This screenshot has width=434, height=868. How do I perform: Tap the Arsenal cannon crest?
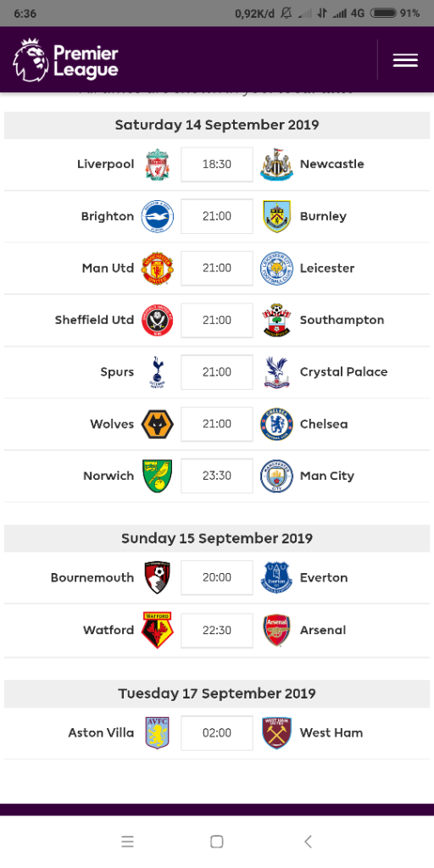tap(276, 631)
